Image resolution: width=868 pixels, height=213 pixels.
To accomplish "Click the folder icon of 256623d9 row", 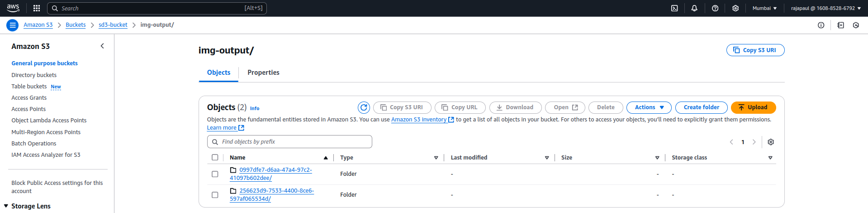I will [x=233, y=191].
